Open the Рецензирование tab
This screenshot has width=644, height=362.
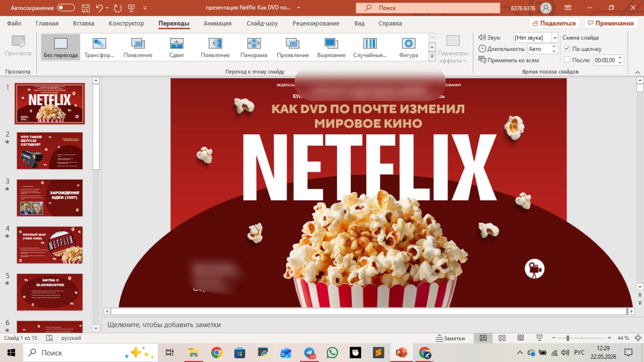pos(316,23)
